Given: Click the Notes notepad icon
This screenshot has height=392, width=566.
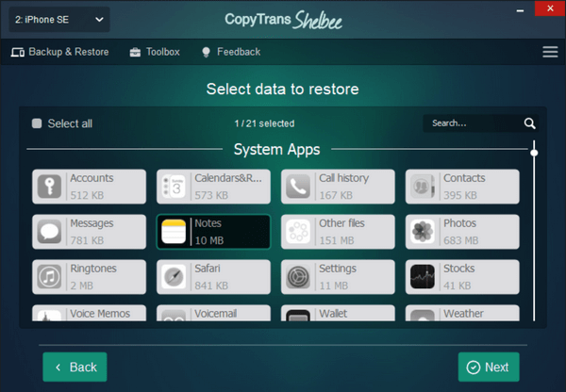Looking at the screenshot, I should (x=174, y=232).
